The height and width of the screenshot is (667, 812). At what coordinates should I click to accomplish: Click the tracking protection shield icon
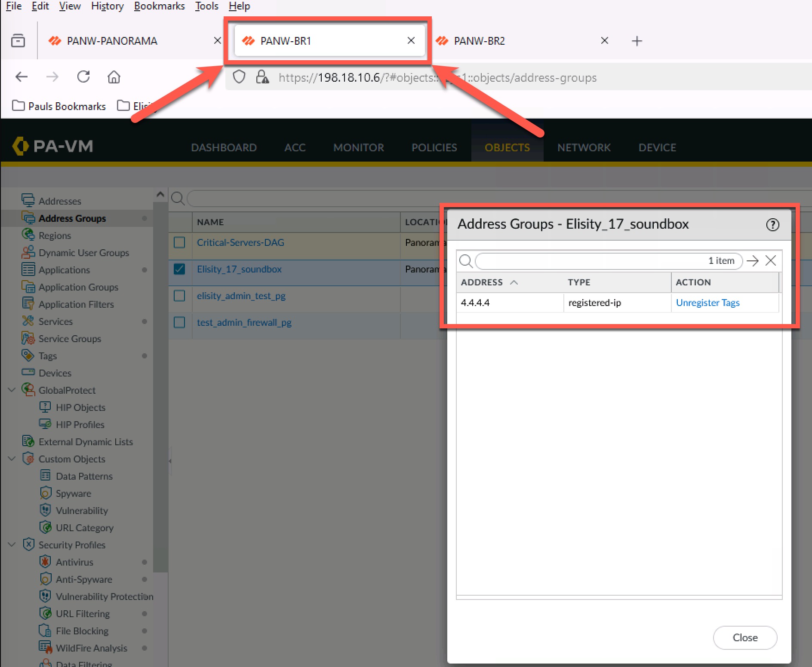point(239,77)
